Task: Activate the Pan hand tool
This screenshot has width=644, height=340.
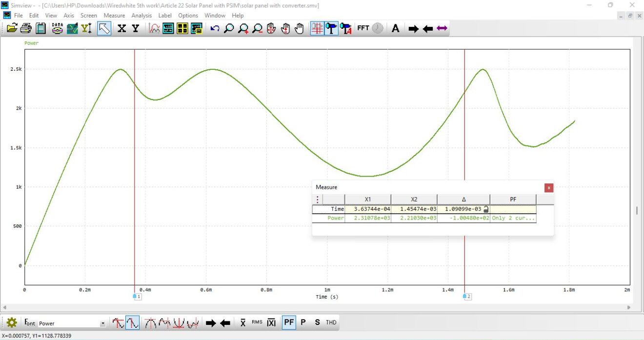Action: [299, 28]
